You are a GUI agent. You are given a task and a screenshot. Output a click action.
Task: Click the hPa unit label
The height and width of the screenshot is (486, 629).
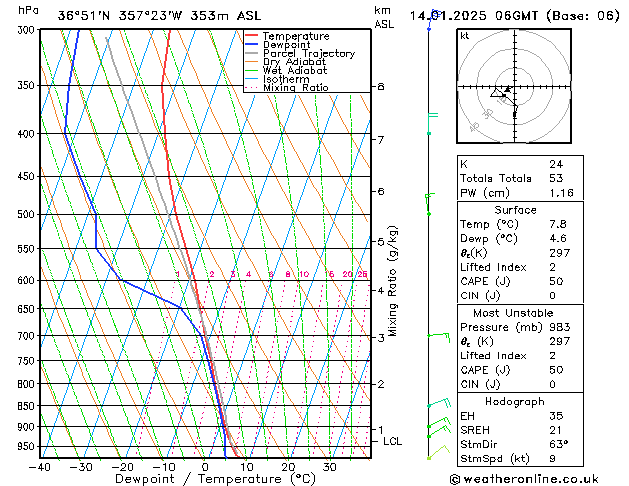pyautogui.click(x=28, y=10)
